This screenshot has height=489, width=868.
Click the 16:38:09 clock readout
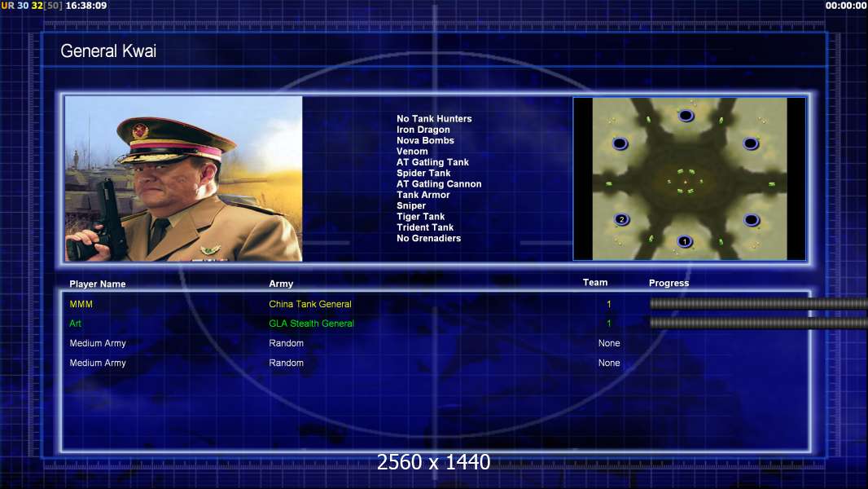point(86,6)
